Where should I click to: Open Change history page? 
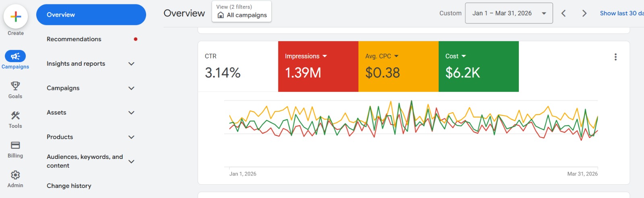[x=69, y=186]
